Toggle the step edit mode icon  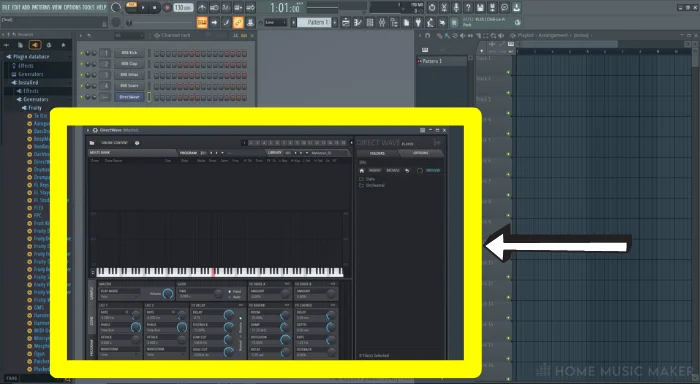click(226, 22)
